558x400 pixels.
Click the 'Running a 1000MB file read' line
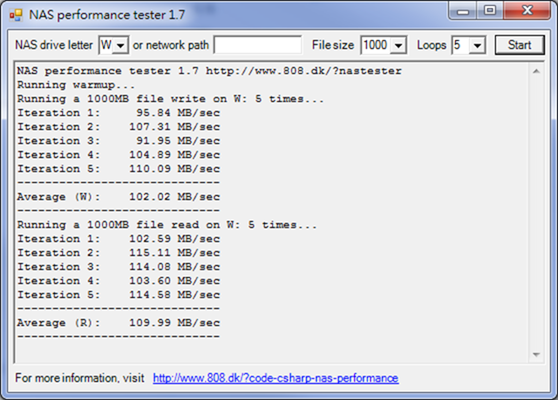tap(167, 225)
